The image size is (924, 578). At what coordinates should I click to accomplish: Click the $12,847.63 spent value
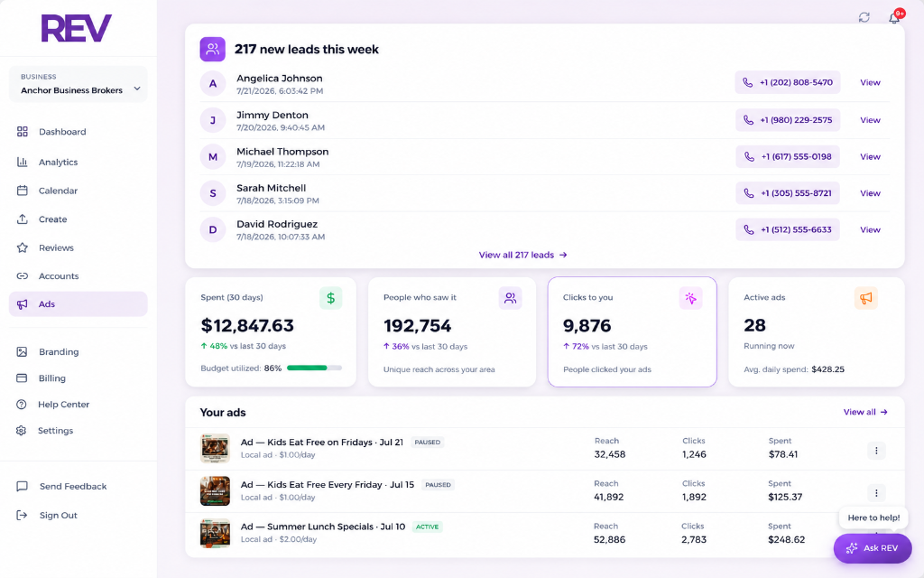247,325
